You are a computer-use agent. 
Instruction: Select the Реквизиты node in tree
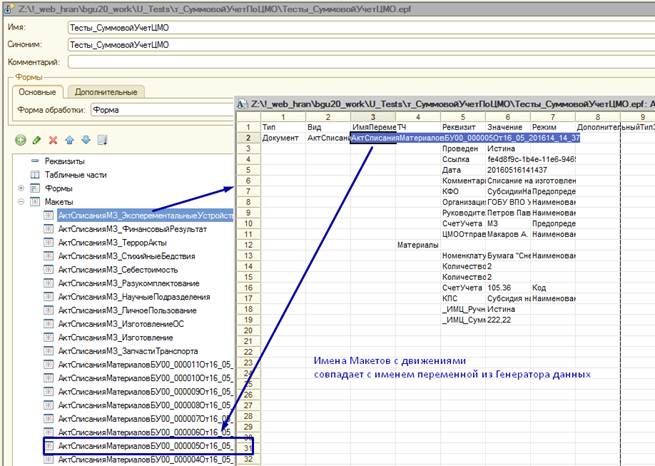point(72,160)
